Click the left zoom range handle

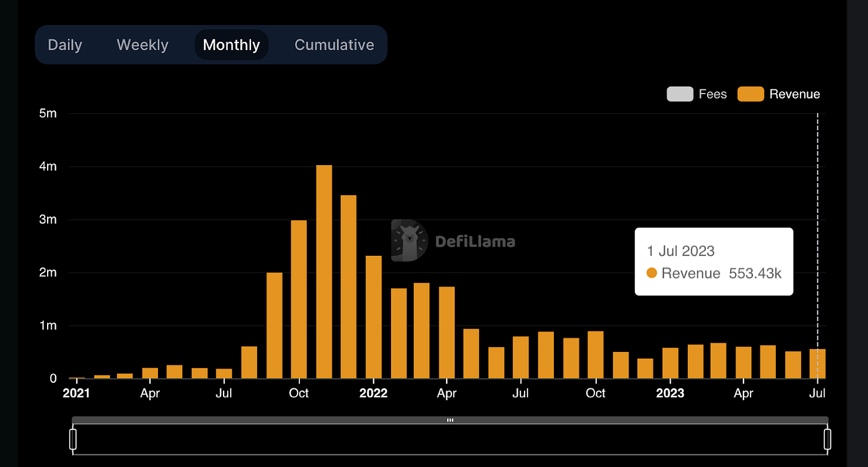tap(73, 439)
